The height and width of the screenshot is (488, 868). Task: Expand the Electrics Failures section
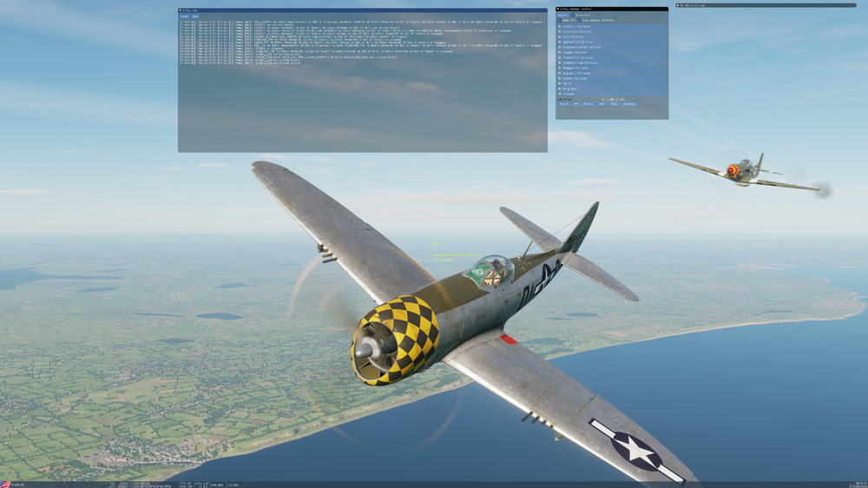click(612, 31)
